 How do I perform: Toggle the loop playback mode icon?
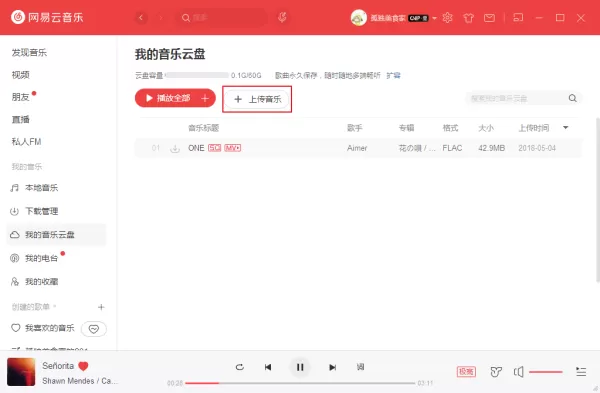(240, 367)
